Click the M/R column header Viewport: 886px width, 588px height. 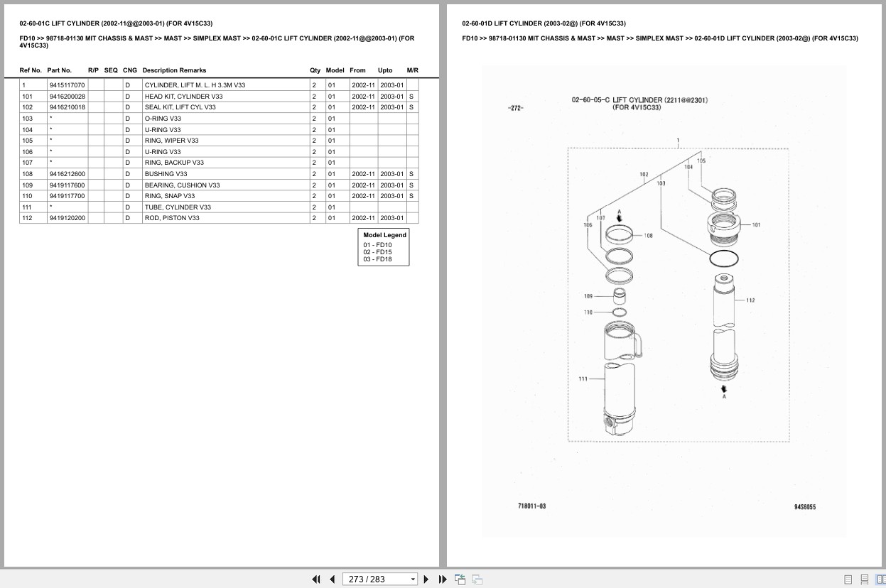412,70
